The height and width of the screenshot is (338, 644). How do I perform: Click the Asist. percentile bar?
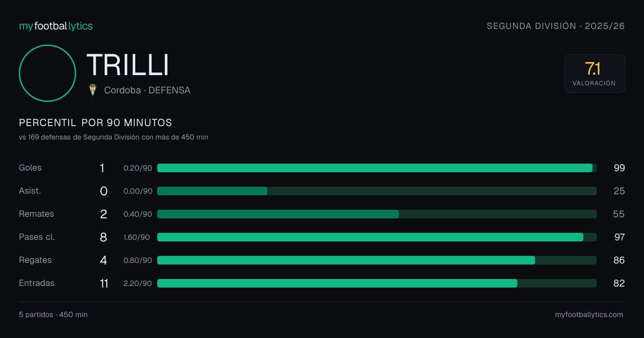[377, 191]
